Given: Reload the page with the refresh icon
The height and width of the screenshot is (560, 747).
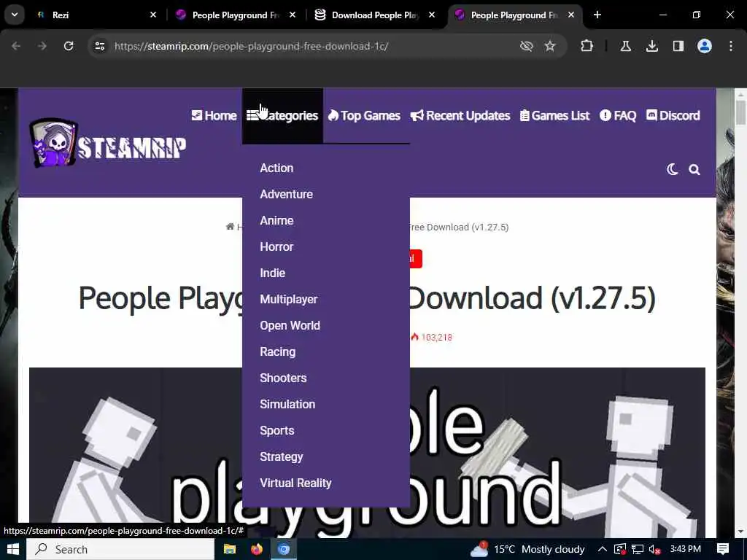Looking at the screenshot, I should (69, 46).
